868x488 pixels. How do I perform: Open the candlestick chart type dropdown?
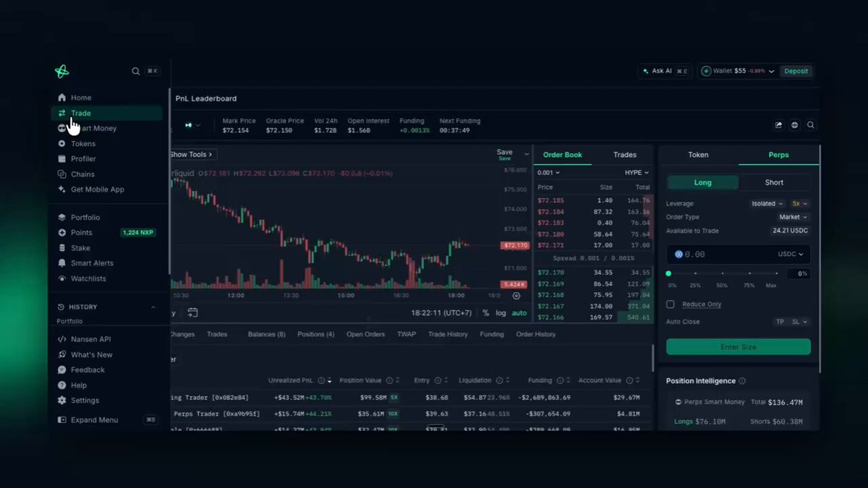tap(192, 125)
